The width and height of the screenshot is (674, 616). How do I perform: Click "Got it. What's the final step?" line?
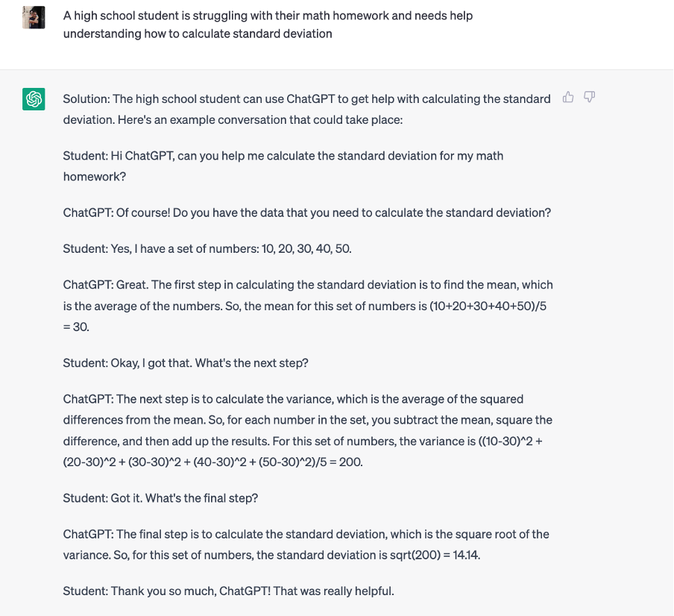pos(160,497)
